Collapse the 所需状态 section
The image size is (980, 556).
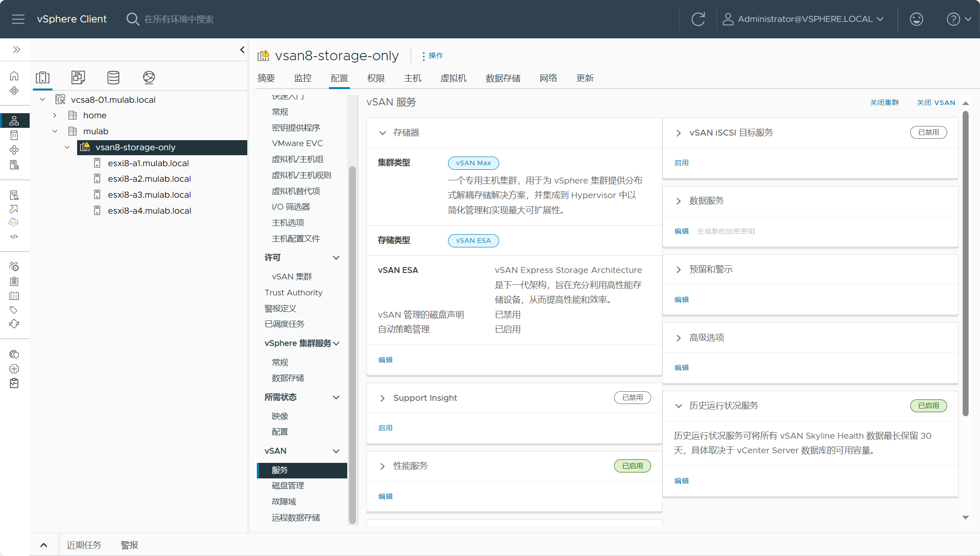coord(336,398)
